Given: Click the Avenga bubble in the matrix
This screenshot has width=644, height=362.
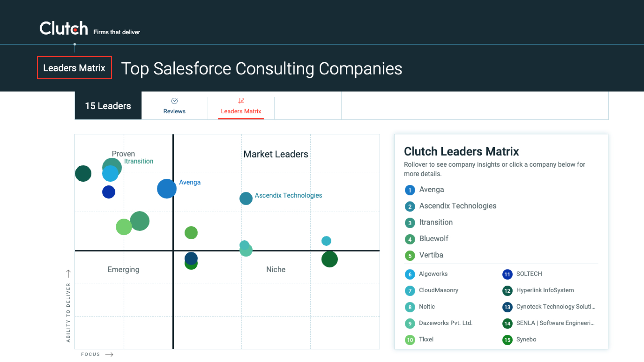Looking at the screenshot, I should coord(167,189).
